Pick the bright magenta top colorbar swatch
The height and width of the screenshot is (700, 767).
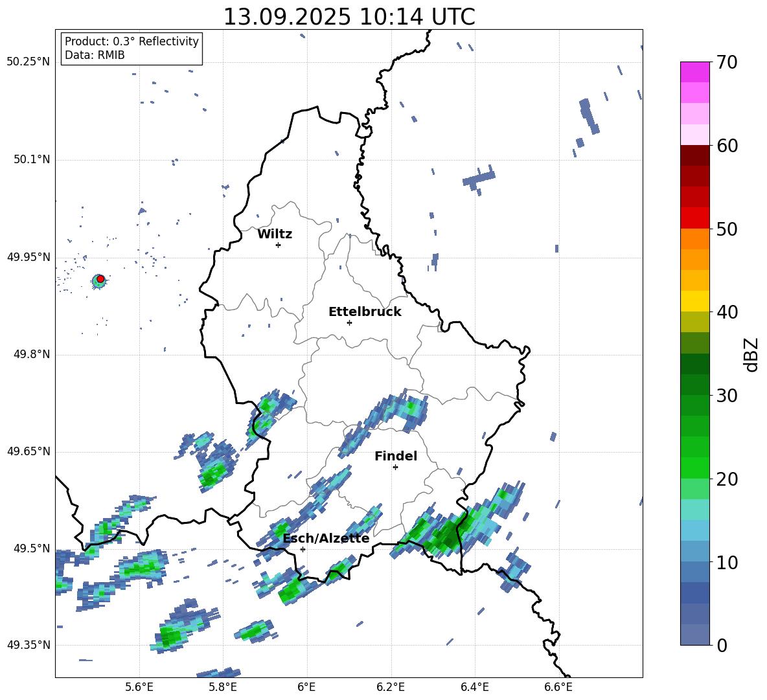pyautogui.click(x=695, y=72)
